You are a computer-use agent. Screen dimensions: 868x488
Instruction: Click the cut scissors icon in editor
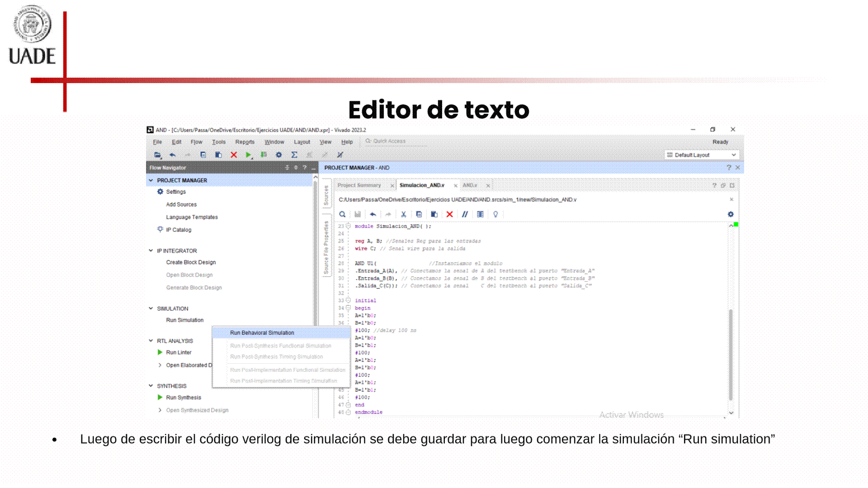404,214
